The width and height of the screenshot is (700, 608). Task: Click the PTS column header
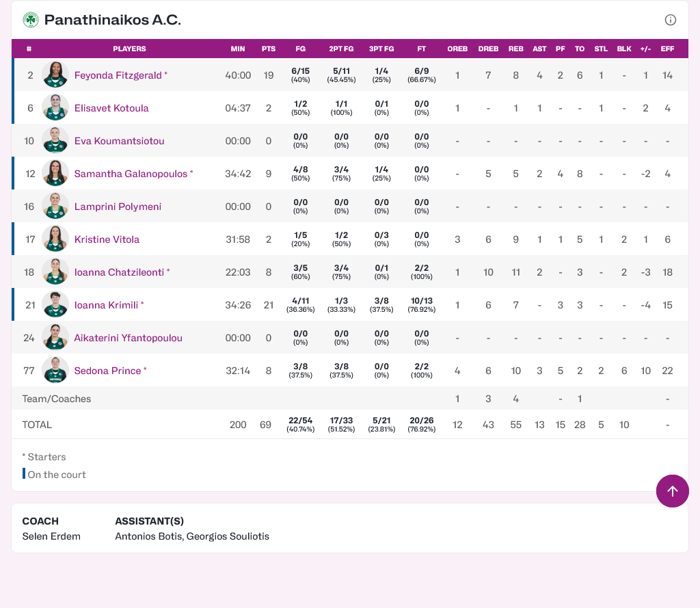269,49
